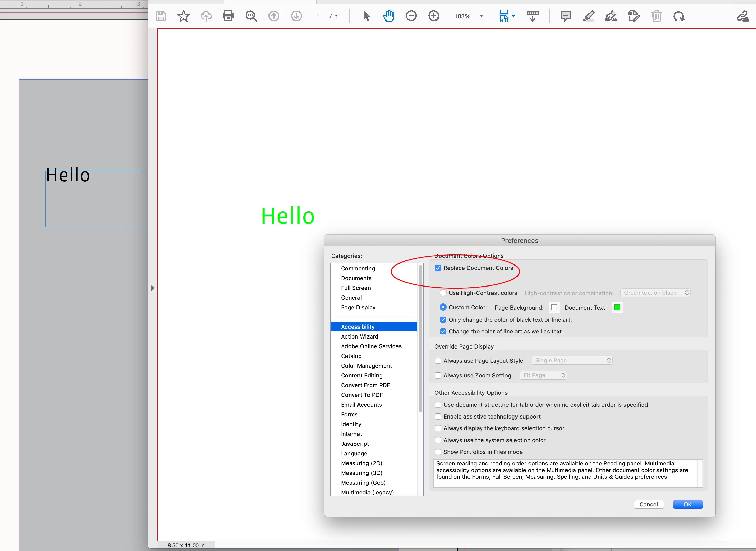This screenshot has width=756, height=551.
Task: Click the Delete trash icon
Action: (x=656, y=16)
